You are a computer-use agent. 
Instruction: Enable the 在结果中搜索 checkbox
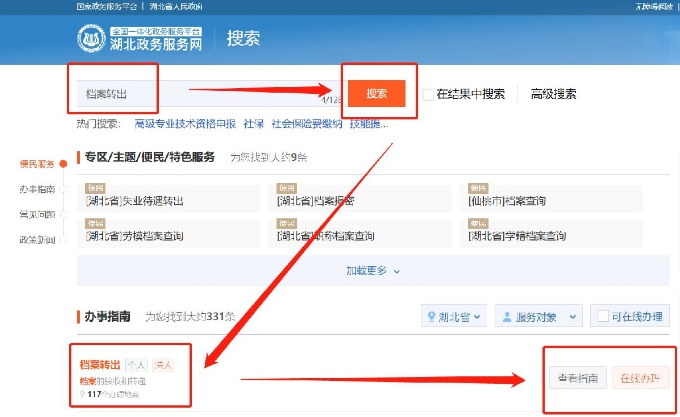click(428, 94)
